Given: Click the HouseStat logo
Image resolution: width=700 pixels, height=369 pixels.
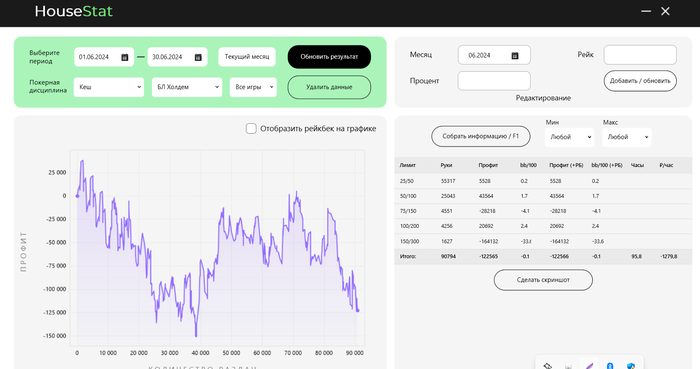Looking at the screenshot, I should point(74,11).
